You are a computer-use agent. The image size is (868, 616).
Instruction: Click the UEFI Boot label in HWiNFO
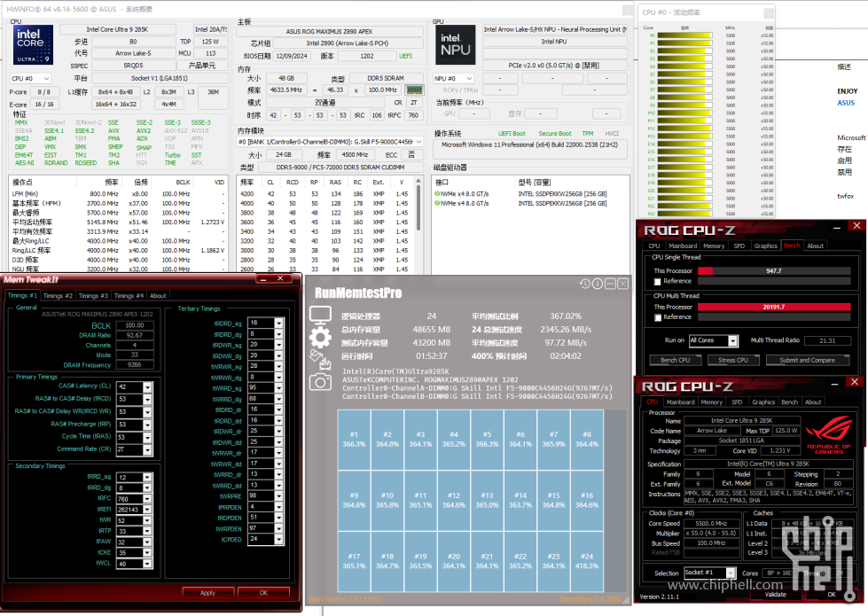point(512,133)
